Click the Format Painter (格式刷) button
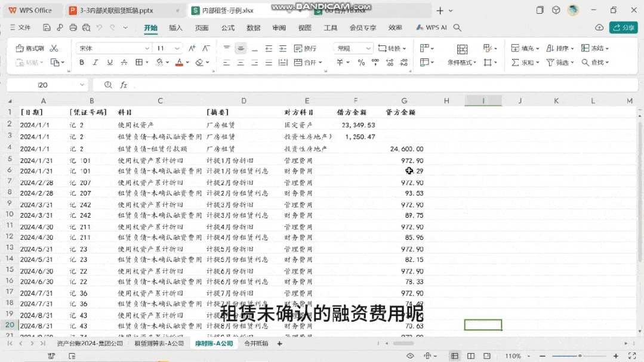This screenshot has height=362, width=644. tap(30, 48)
